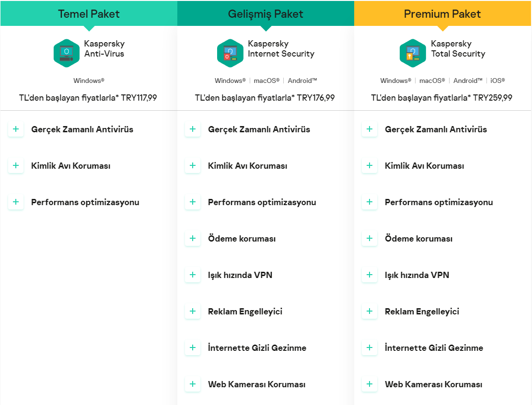Click the Kaspersky Internet Security product icon
Image resolution: width=532 pixels, height=405 pixels.
pyautogui.click(x=230, y=53)
